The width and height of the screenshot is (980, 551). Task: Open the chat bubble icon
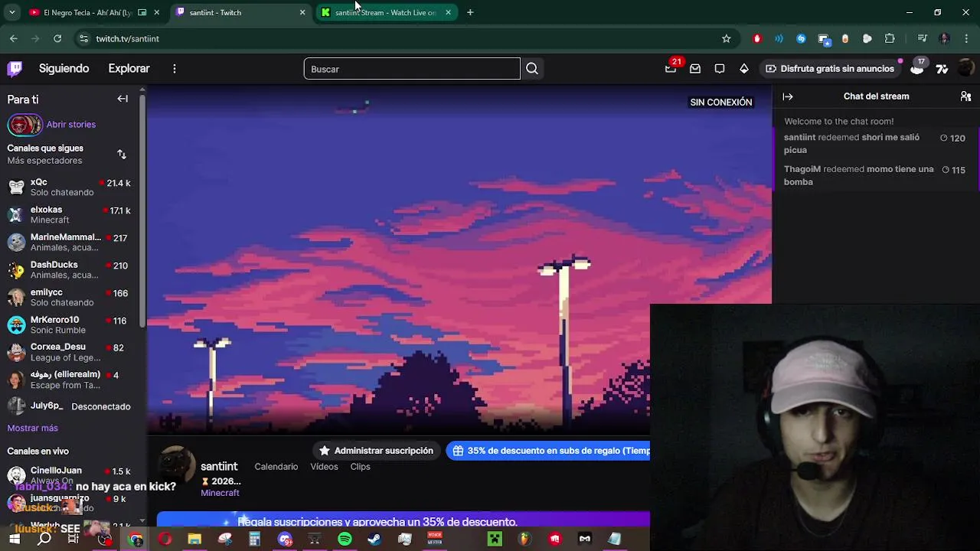[x=720, y=69]
